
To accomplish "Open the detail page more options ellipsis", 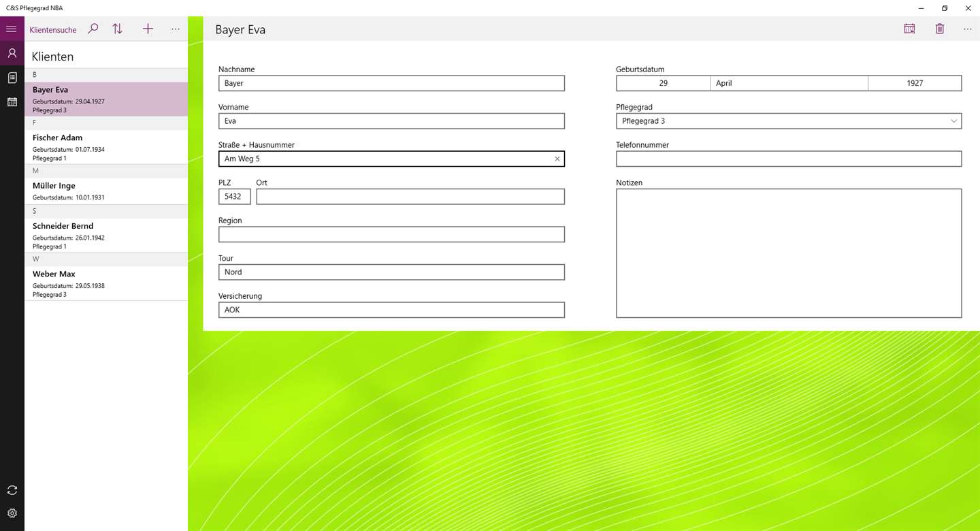I will tap(968, 29).
